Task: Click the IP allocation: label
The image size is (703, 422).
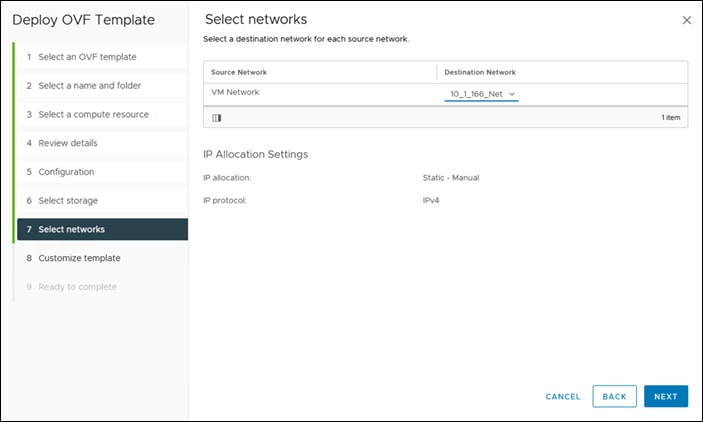Action: [x=227, y=178]
